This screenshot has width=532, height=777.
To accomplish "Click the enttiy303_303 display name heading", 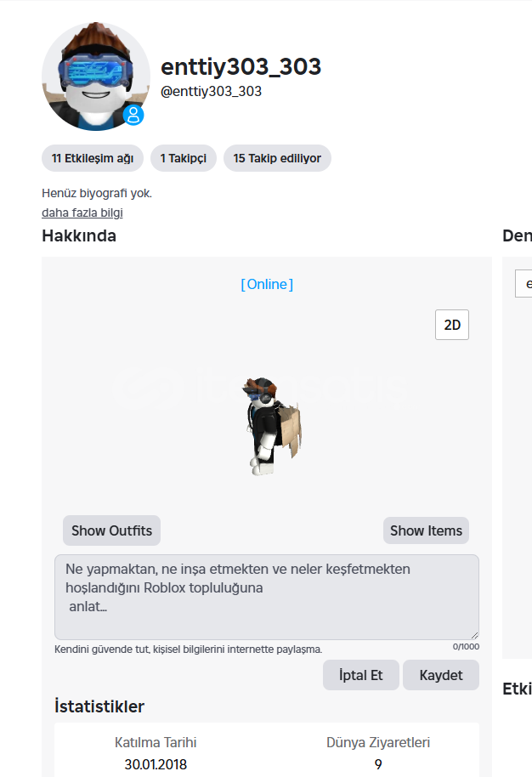I will (x=241, y=66).
